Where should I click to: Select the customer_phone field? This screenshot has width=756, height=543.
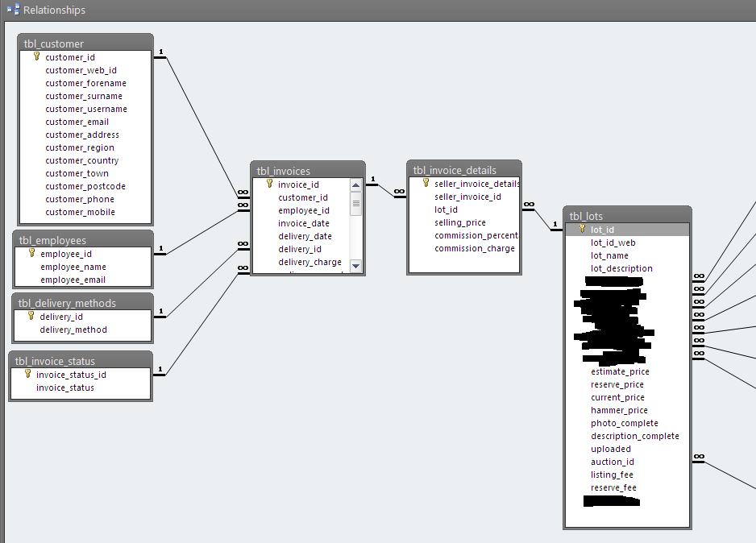(x=80, y=200)
